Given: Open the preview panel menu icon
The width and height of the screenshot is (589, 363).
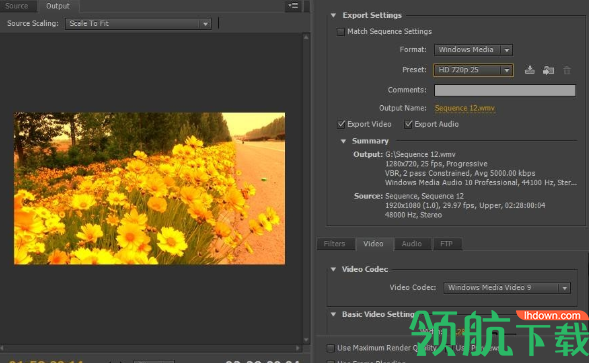Looking at the screenshot, I should coord(293,6).
